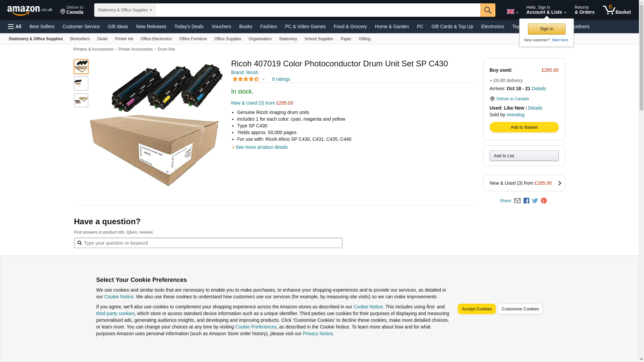The width and height of the screenshot is (644, 362).
Task: Open Printer Ink in the sub-navigation
Action: click(x=124, y=39)
